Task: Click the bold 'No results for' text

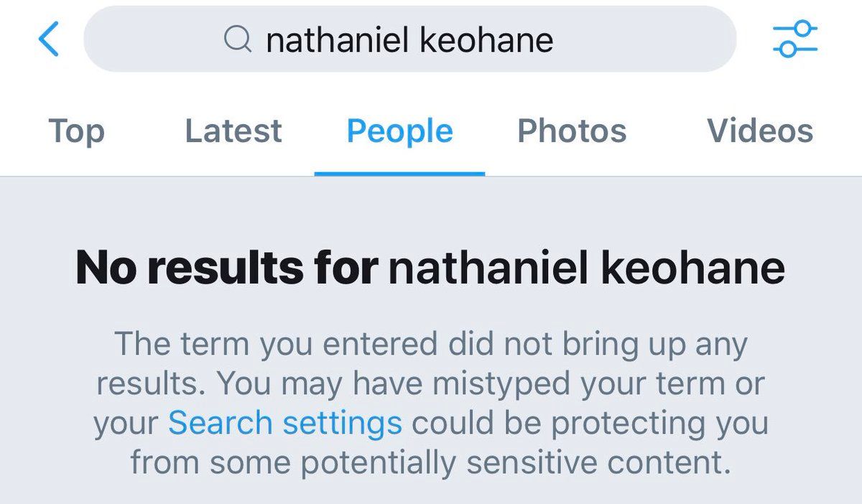Action: click(x=226, y=268)
